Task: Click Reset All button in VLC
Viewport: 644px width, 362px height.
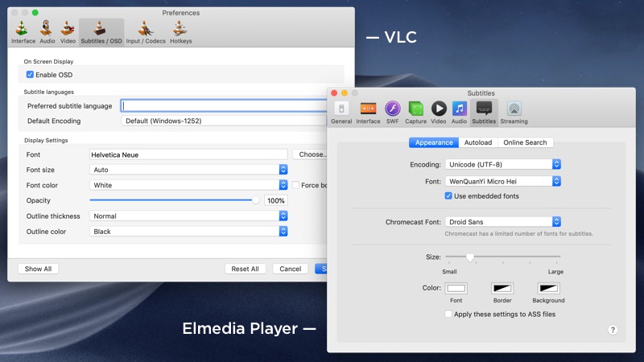Action: [246, 269]
